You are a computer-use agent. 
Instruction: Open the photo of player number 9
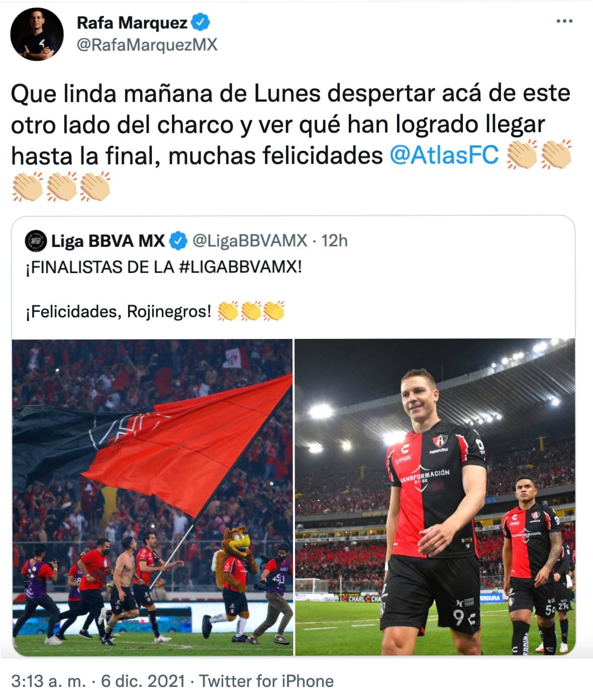[435, 497]
